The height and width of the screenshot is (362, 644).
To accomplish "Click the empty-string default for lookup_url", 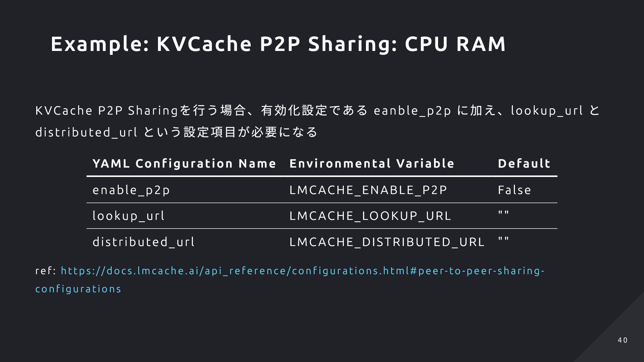I will pyautogui.click(x=503, y=213).
